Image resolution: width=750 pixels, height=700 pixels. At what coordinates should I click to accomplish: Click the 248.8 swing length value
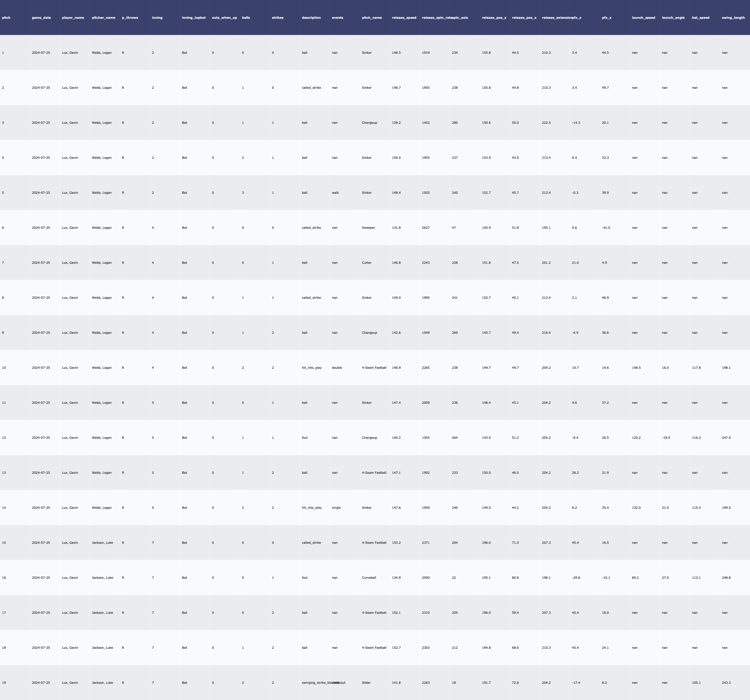click(726, 578)
